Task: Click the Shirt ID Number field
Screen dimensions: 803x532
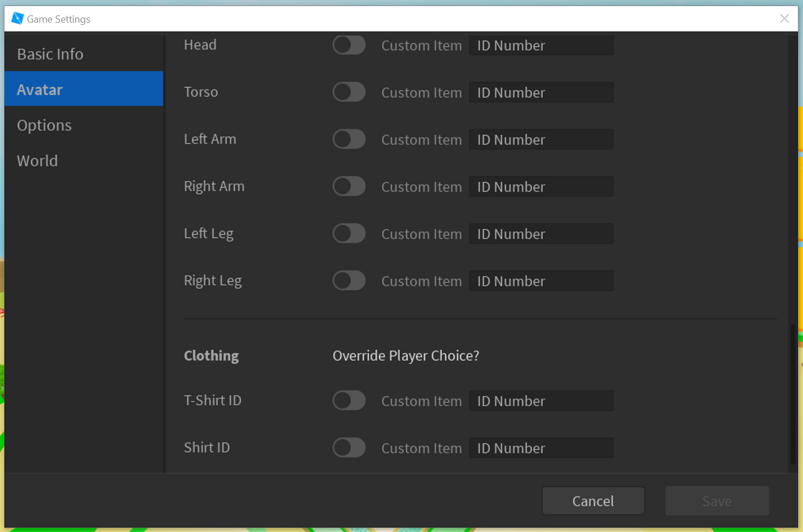Action: 541,448
